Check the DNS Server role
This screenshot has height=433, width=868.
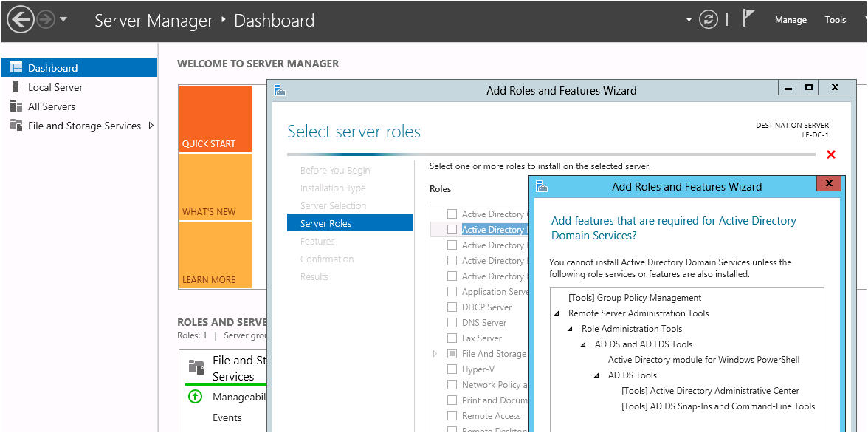(454, 322)
